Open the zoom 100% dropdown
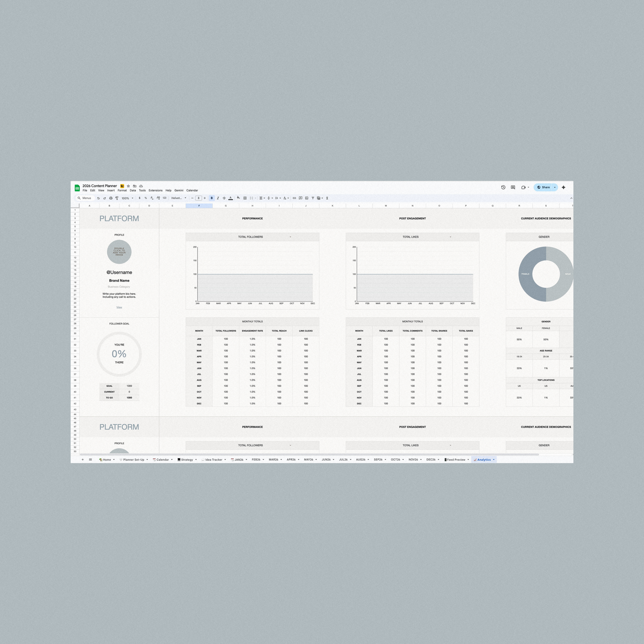The image size is (644, 644). coord(127,198)
